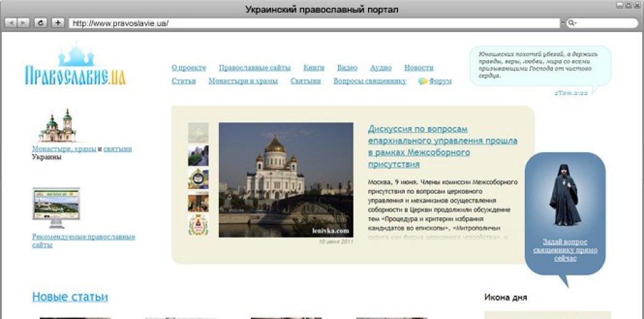Open the Новости menu link
Screen dimensions: 644x319
pyautogui.click(x=418, y=67)
